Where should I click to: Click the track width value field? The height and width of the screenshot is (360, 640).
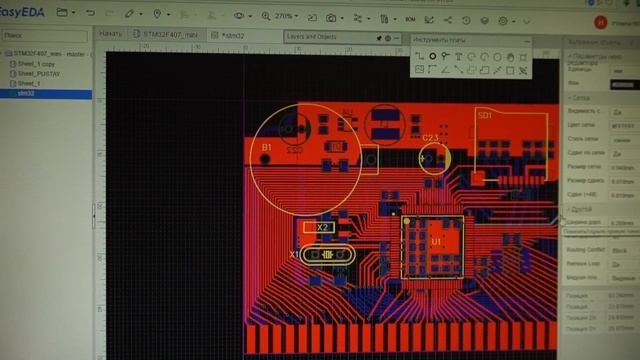pos(624,223)
